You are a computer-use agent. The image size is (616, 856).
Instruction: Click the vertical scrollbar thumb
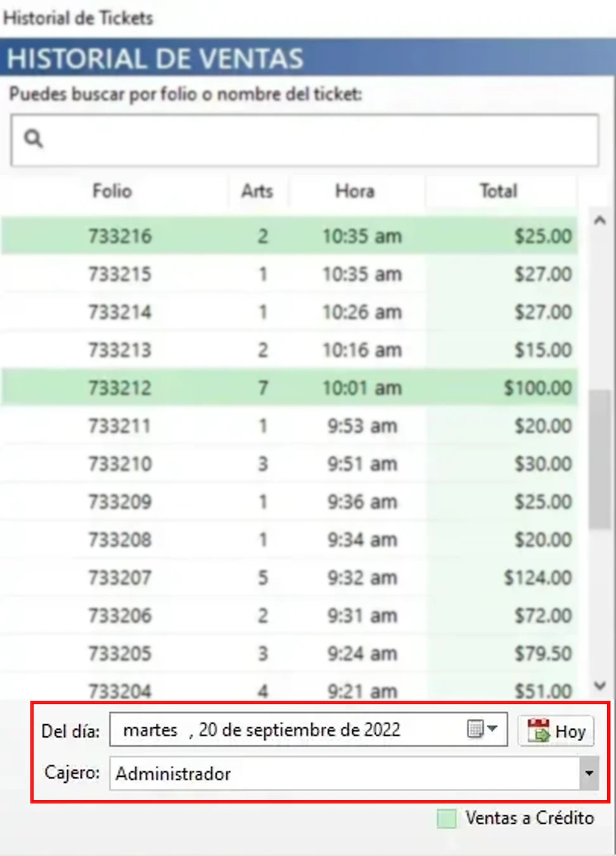pyautogui.click(x=599, y=460)
